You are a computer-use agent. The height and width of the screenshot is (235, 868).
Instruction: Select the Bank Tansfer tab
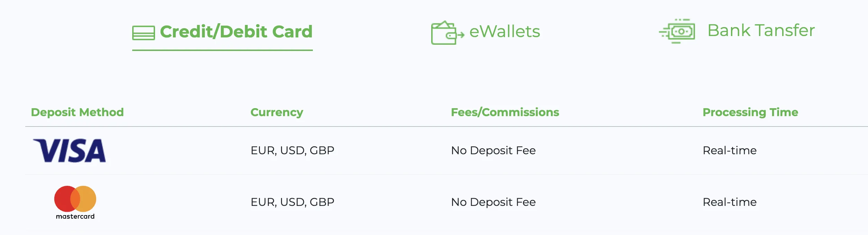(737, 31)
